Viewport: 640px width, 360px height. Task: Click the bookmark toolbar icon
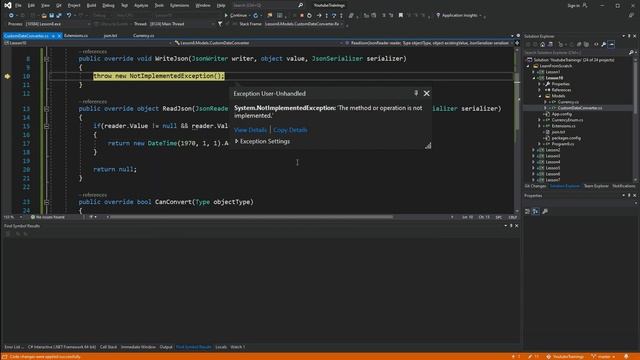point(401,16)
